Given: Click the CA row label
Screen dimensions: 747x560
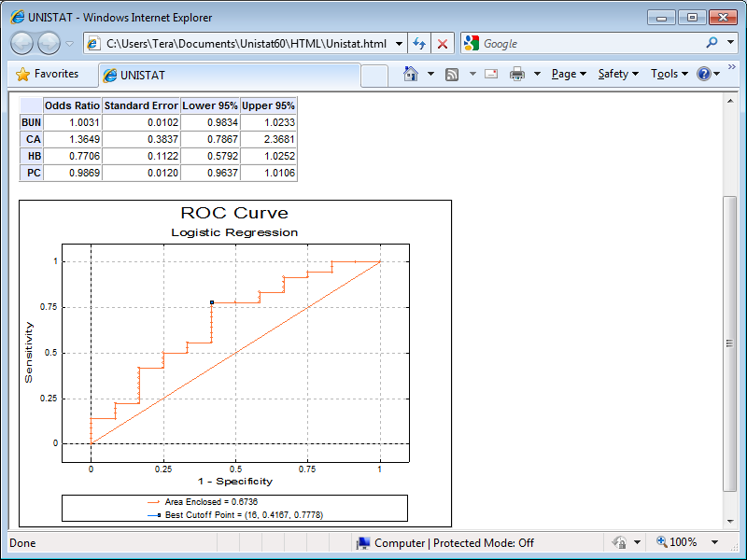Looking at the screenshot, I should (x=31, y=139).
